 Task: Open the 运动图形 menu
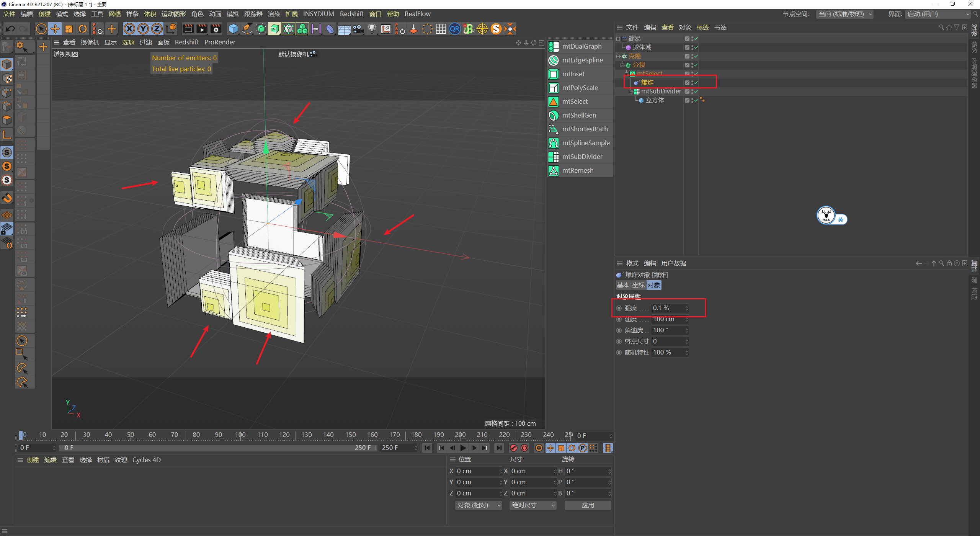(x=173, y=14)
